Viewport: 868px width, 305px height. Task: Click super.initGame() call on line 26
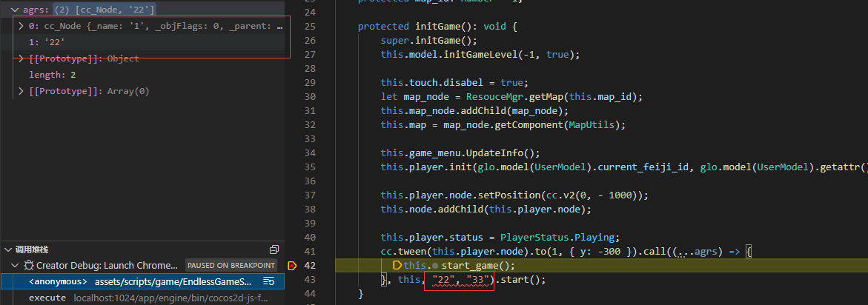pyautogui.click(x=429, y=41)
